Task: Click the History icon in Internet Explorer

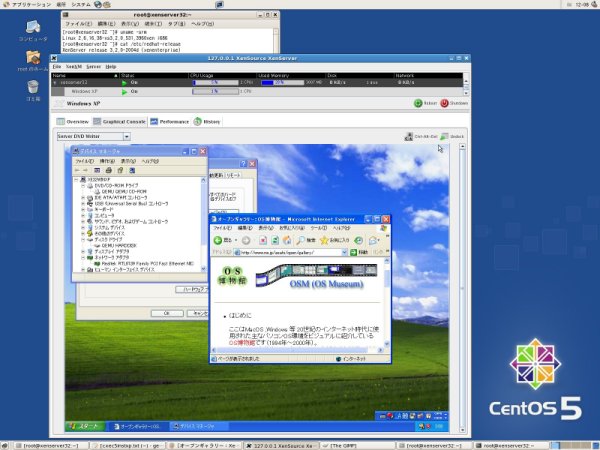Action: (x=358, y=240)
